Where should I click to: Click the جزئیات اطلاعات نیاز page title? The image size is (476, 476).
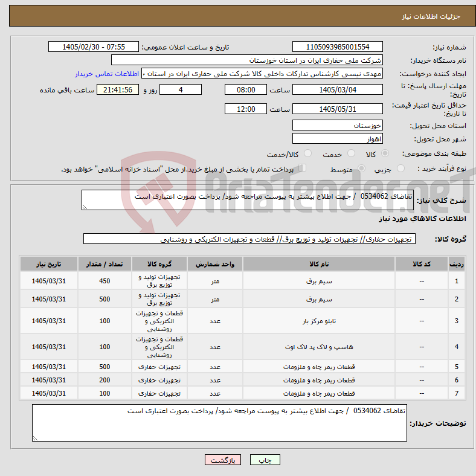click(431, 16)
